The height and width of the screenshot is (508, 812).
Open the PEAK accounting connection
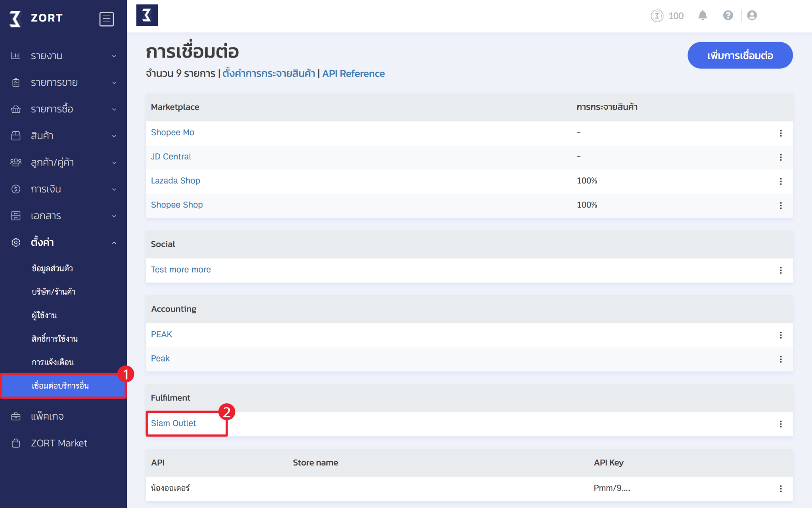161,334
